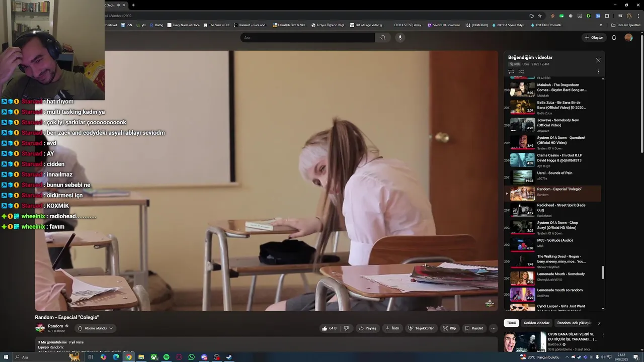This screenshot has height=362, width=644.
Task: Play The Walking Dead - Negan video
Action: click(552, 260)
